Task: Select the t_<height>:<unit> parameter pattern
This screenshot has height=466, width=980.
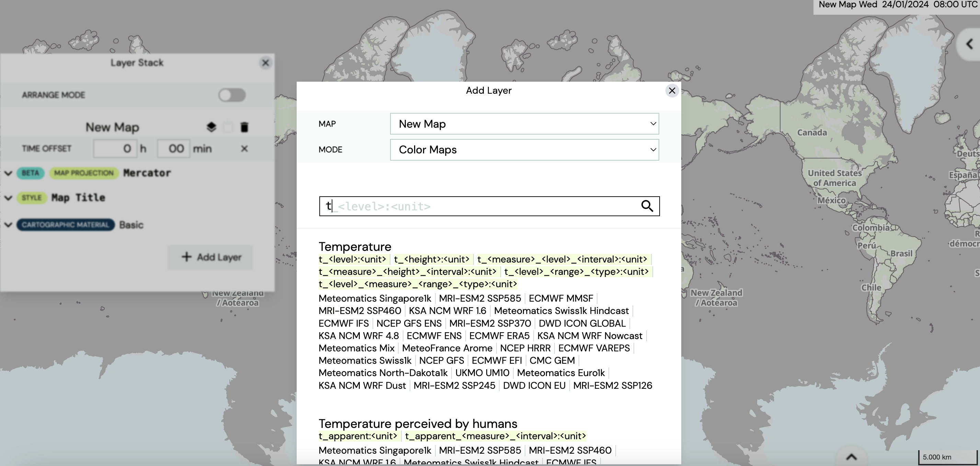Action: pos(431,260)
